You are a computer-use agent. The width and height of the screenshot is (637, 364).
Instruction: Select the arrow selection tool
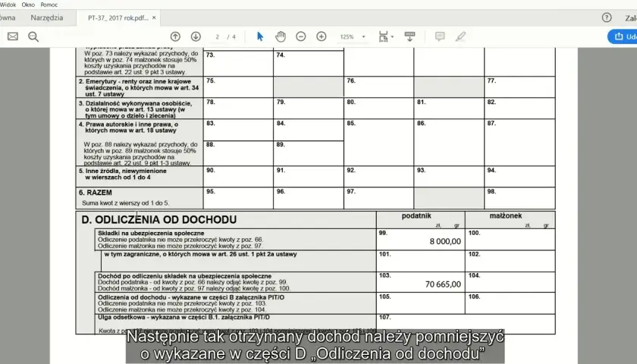tap(260, 36)
